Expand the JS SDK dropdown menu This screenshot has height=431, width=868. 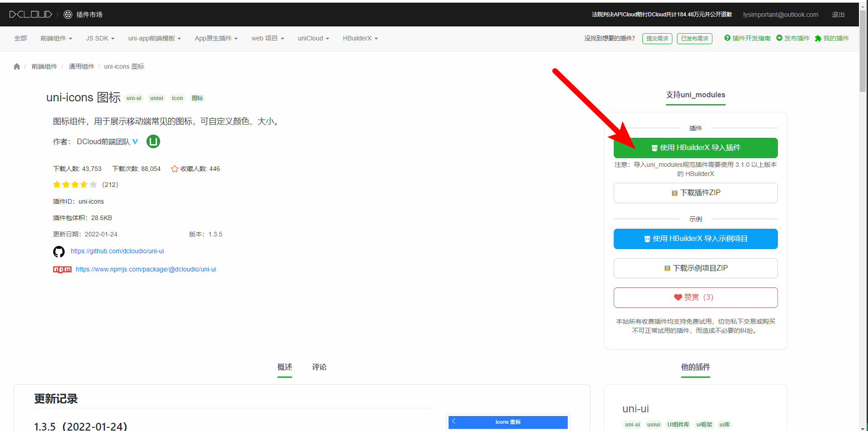pyautogui.click(x=100, y=38)
